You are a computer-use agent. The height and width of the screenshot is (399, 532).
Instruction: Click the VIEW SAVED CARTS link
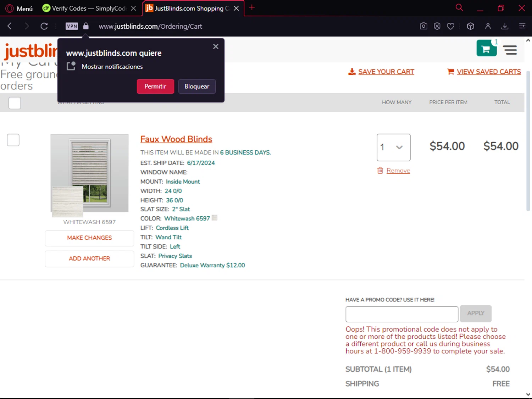point(489,72)
